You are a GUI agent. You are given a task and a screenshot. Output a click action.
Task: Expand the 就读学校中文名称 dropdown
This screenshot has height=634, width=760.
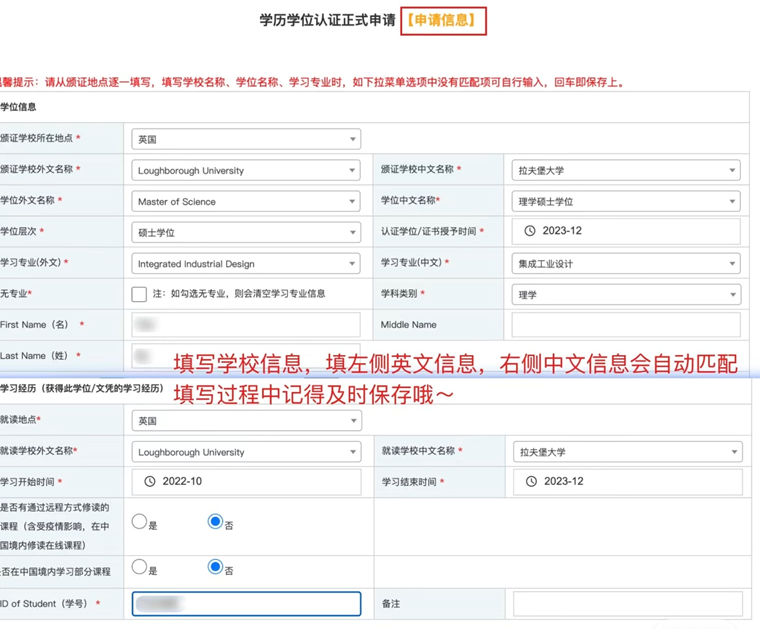pyautogui.click(x=628, y=451)
